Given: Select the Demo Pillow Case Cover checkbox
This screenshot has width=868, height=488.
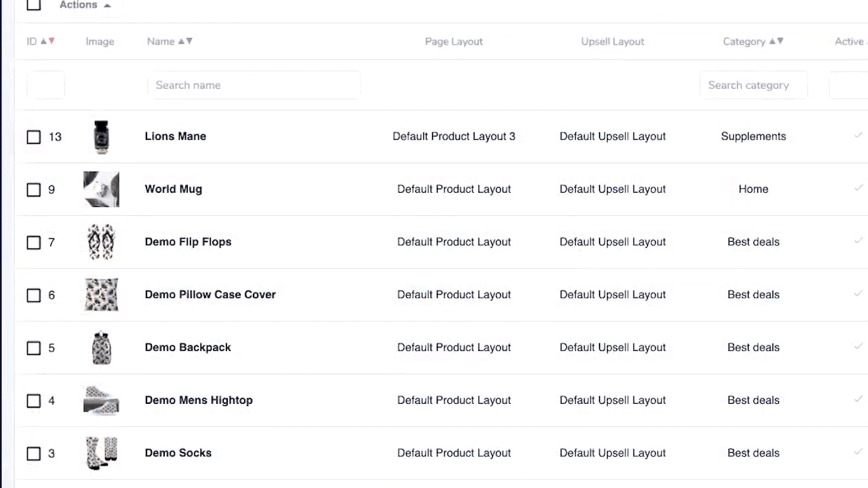Looking at the screenshot, I should [x=34, y=295].
